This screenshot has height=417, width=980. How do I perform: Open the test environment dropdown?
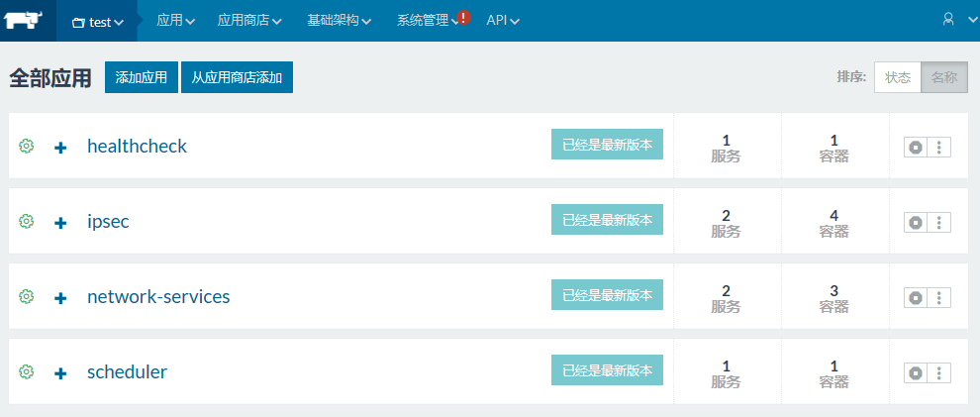(97, 21)
